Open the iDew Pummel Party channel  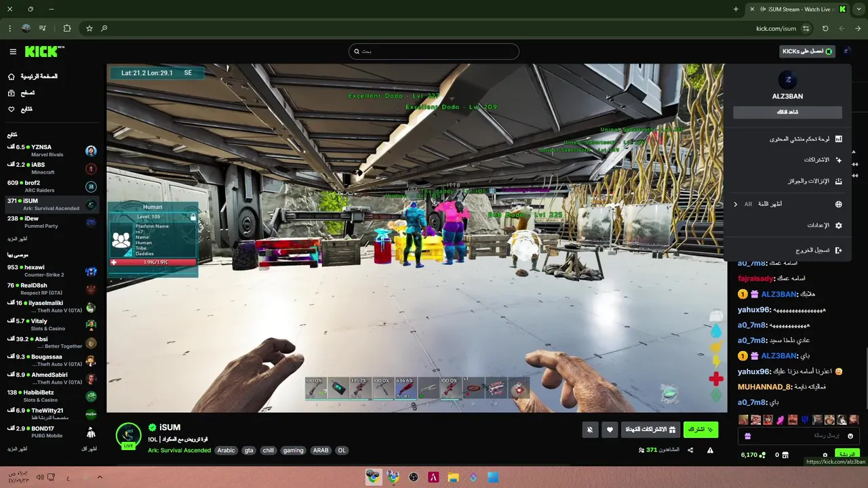click(x=52, y=222)
